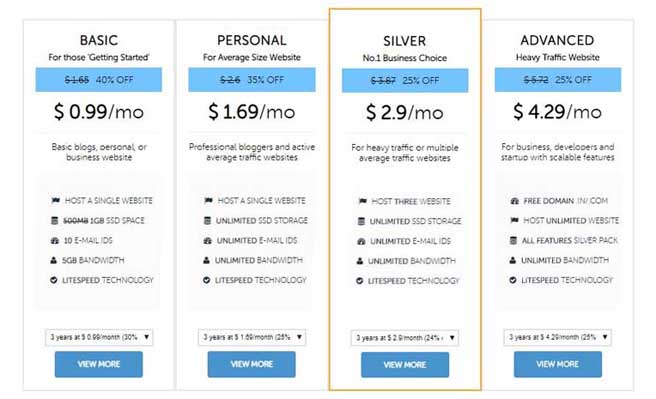The image size is (656, 399).
Task: Click the email icon beside 10 E-Mail IDs
Action: 55,240
